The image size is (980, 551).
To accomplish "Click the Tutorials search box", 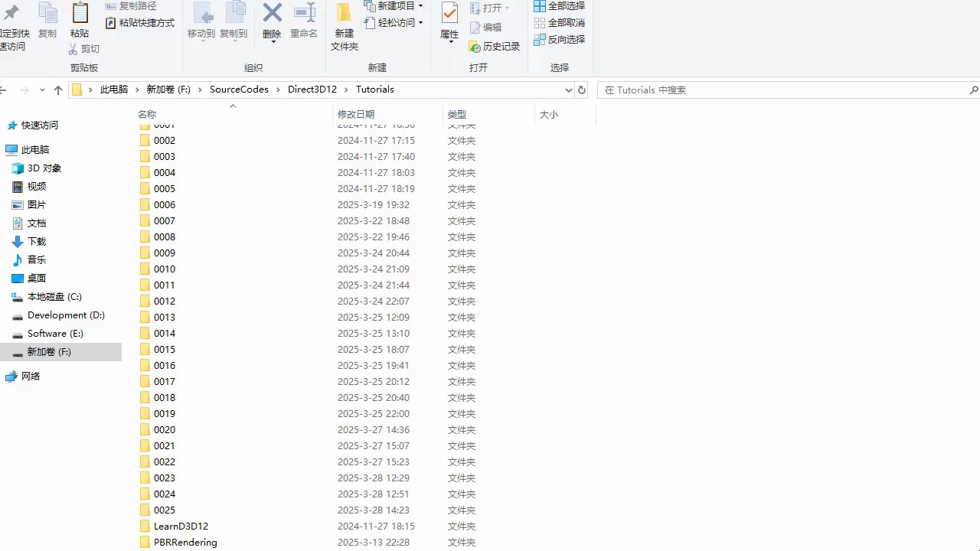I will 781,90.
